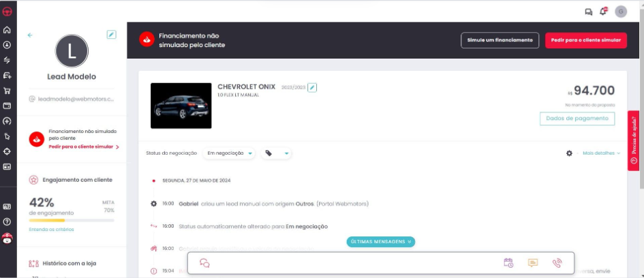This screenshot has height=278, width=644.
Task: Click the price 94.700
Action: pos(594,91)
